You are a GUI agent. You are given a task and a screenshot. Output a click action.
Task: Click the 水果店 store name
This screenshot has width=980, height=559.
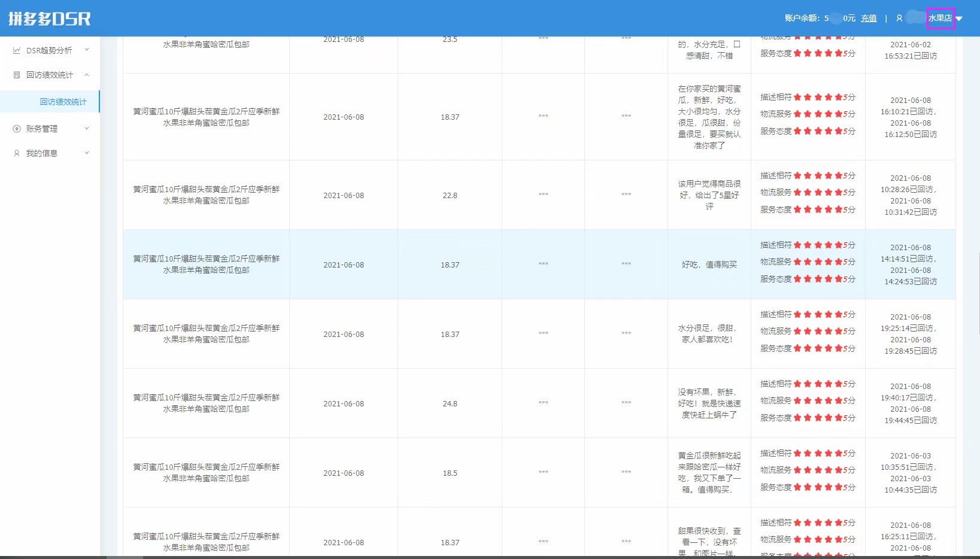point(941,19)
